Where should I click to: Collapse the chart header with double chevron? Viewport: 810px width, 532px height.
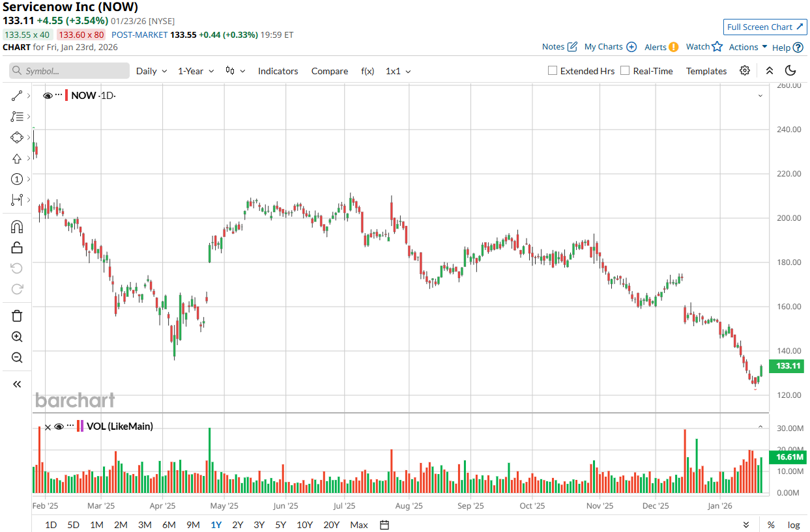769,71
